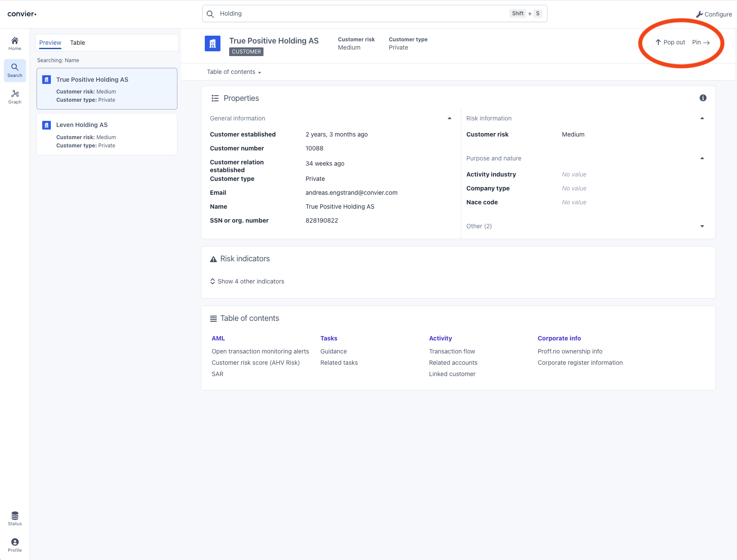Click the org number 828190822

tap(322, 220)
